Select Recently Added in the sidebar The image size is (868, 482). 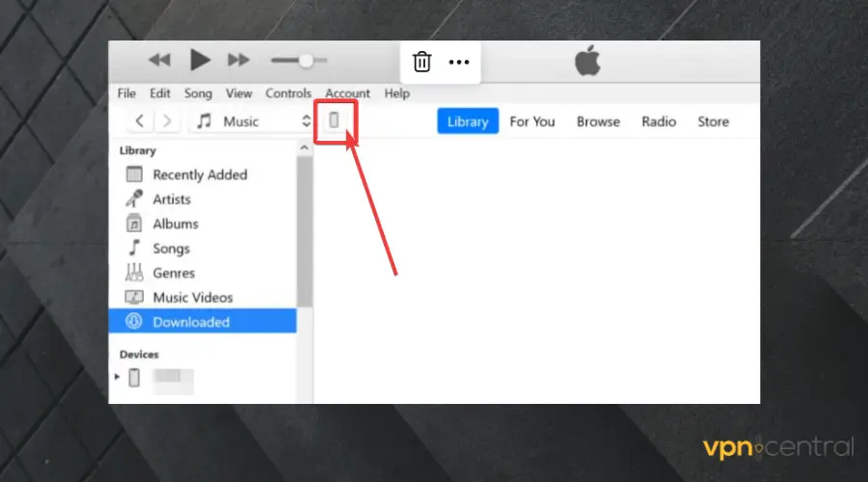pos(203,174)
